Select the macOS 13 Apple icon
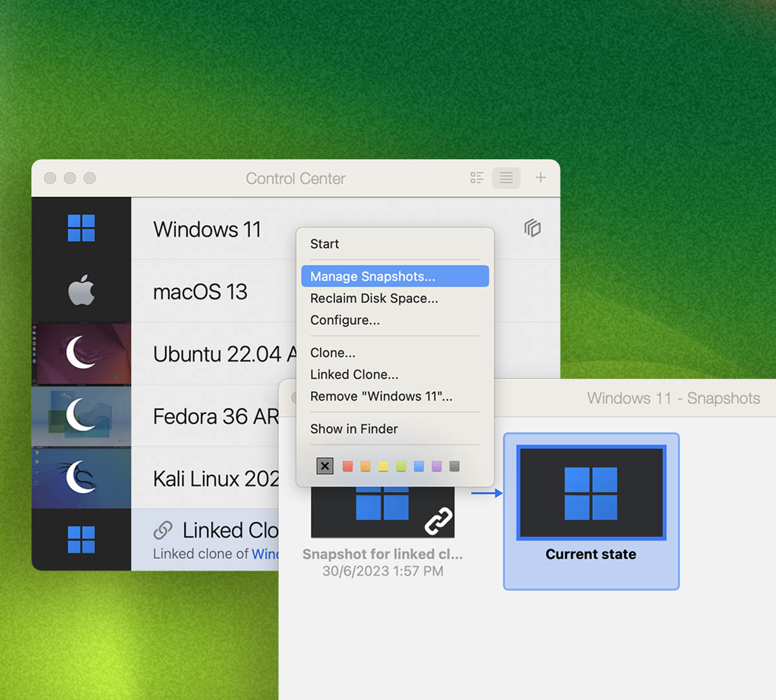 click(x=81, y=290)
